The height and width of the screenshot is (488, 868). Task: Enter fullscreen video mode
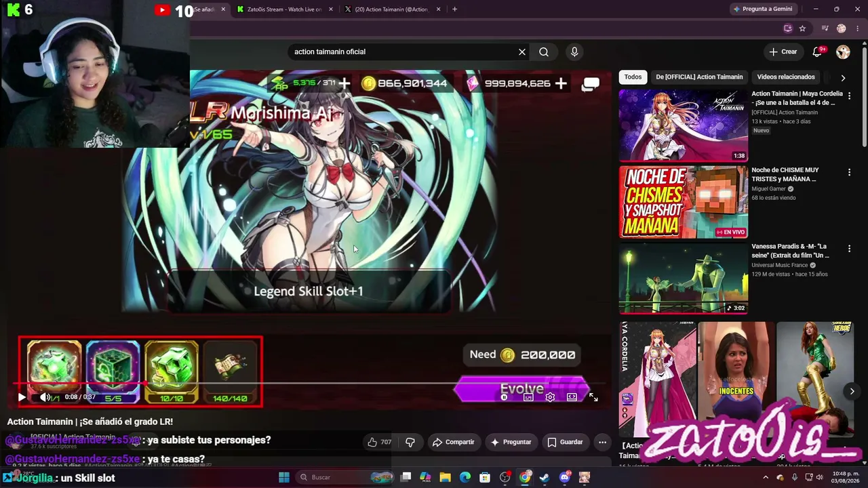coord(593,397)
